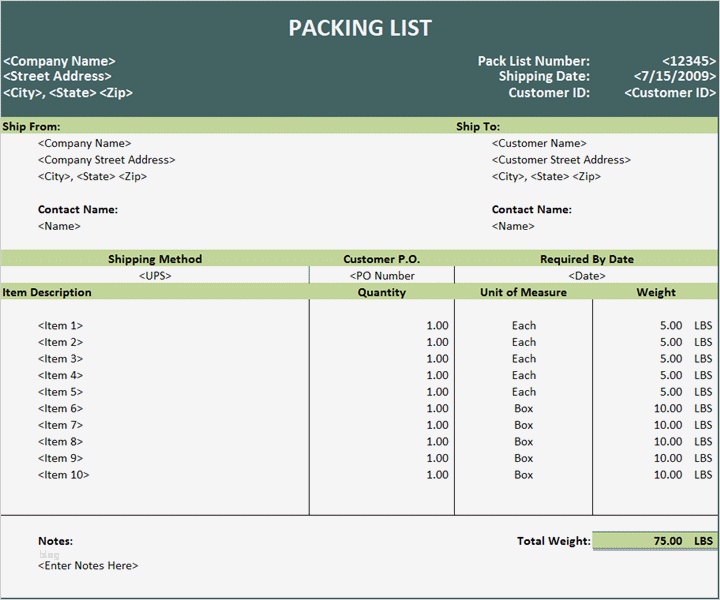The image size is (720, 600).
Task: Select the <Item 1> description cell
Action: (x=61, y=326)
